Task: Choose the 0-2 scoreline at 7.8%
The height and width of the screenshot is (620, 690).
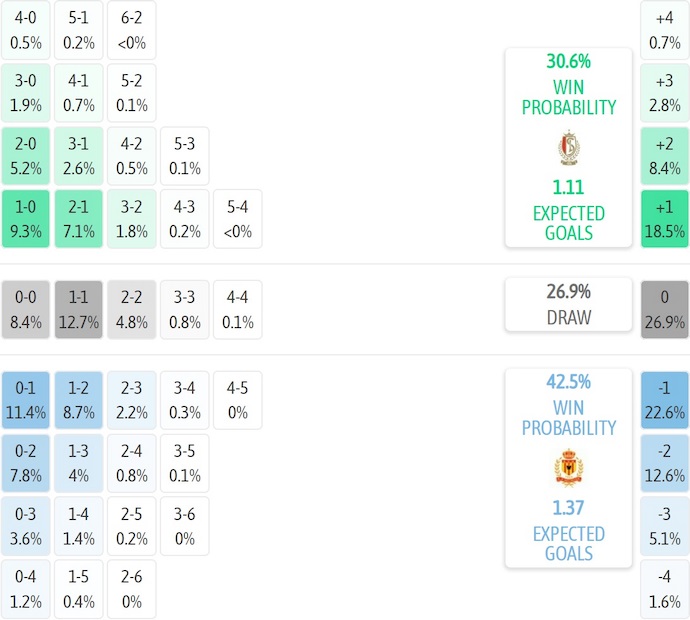Action: click(x=26, y=463)
